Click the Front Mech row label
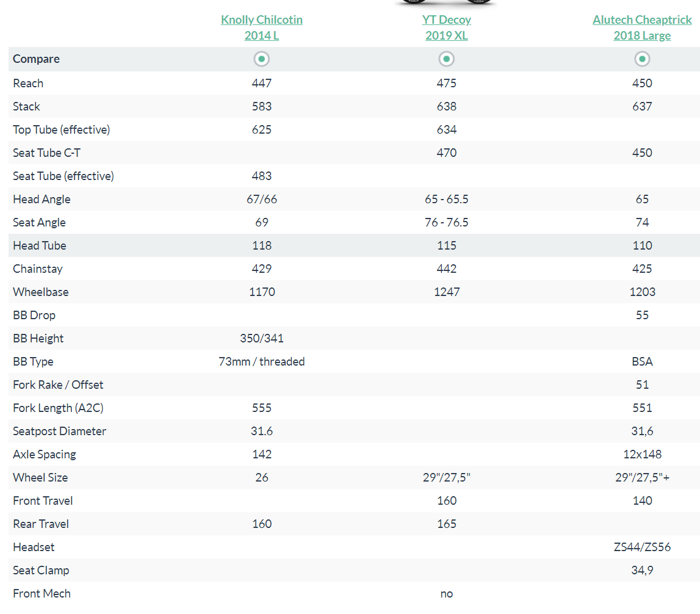 tap(41, 593)
